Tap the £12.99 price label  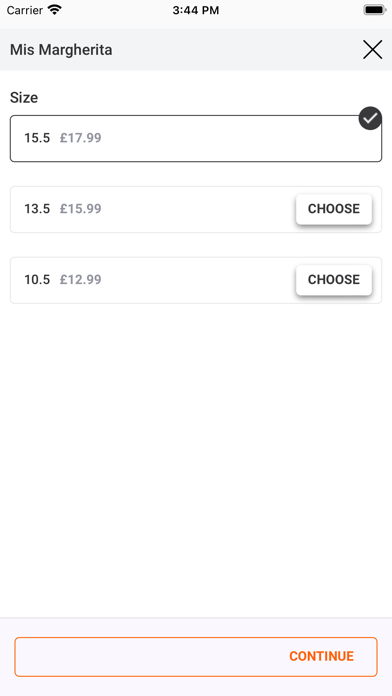pyautogui.click(x=81, y=280)
